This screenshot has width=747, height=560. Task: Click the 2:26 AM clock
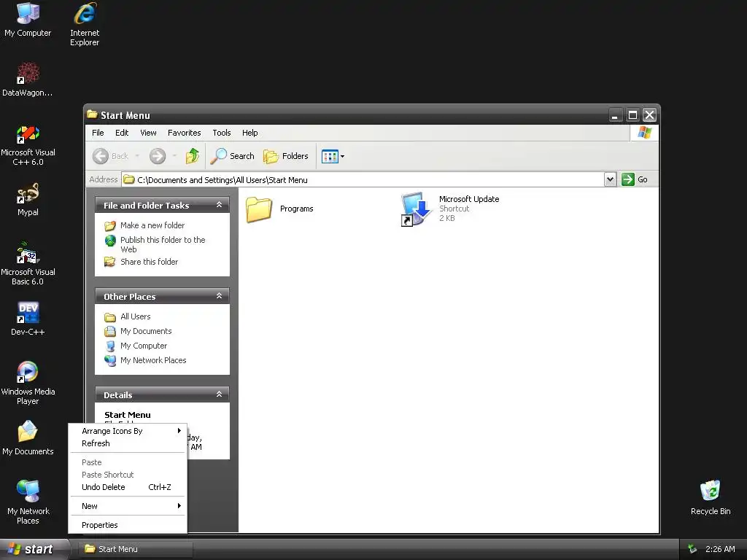coord(720,549)
